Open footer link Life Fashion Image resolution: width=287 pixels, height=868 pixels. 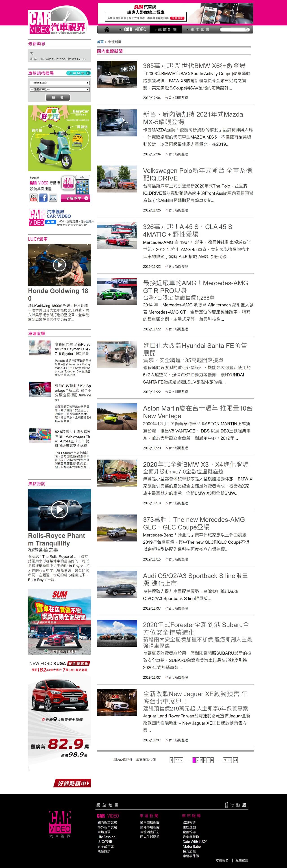pyautogui.click(x=106, y=837)
